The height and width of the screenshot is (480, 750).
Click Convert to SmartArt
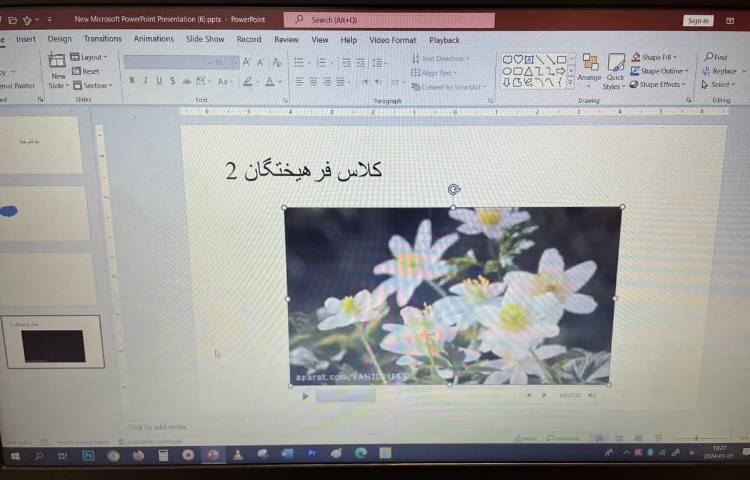pyautogui.click(x=449, y=87)
